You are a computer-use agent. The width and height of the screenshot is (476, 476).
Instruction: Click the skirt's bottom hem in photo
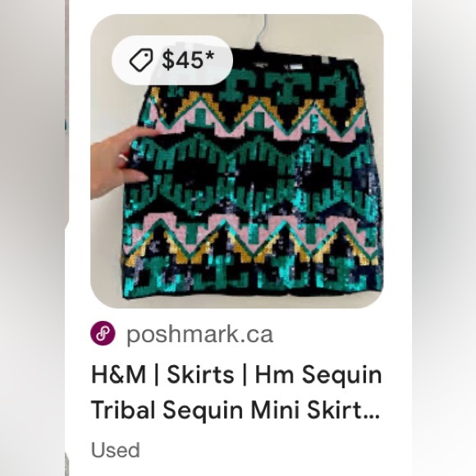(x=252, y=293)
